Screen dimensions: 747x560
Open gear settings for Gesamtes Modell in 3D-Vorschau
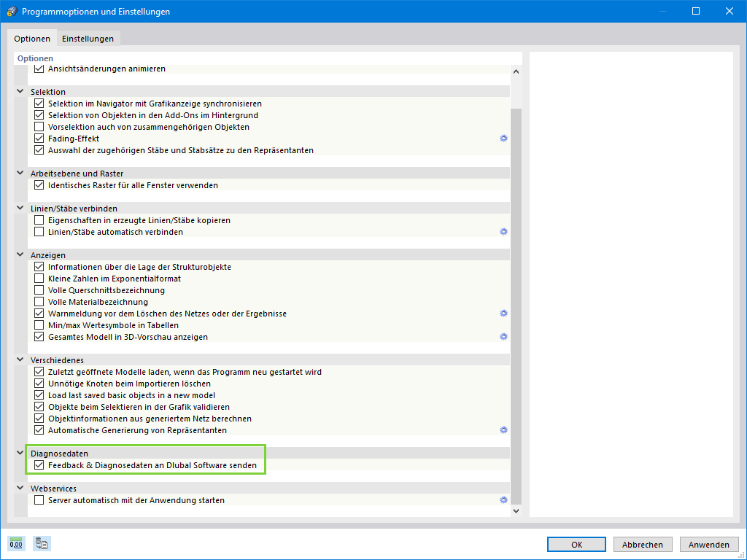coord(503,337)
